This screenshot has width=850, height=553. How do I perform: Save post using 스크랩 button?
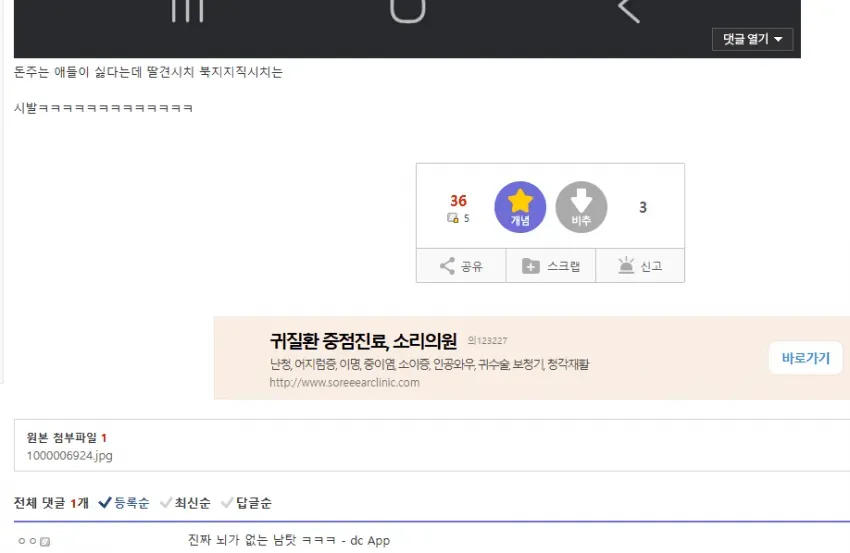point(551,266)
